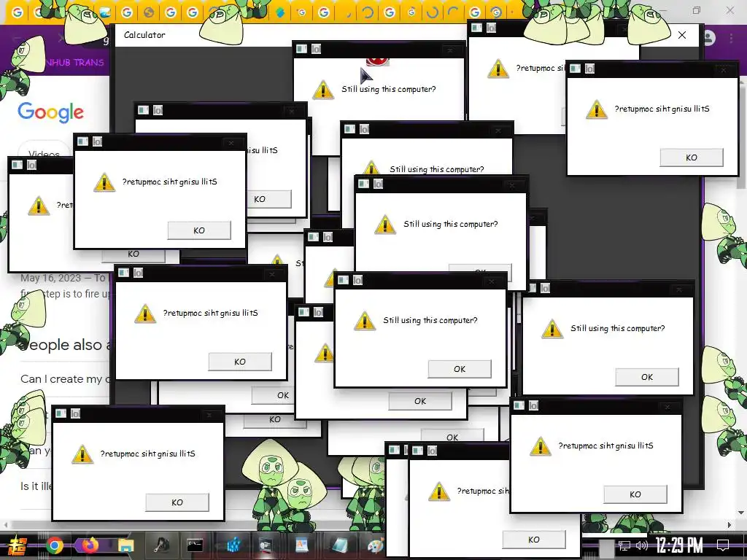This screenshot has width=747, height=560.
Task: Open File Explorer from the taskbar
Action: coord(125,545)
